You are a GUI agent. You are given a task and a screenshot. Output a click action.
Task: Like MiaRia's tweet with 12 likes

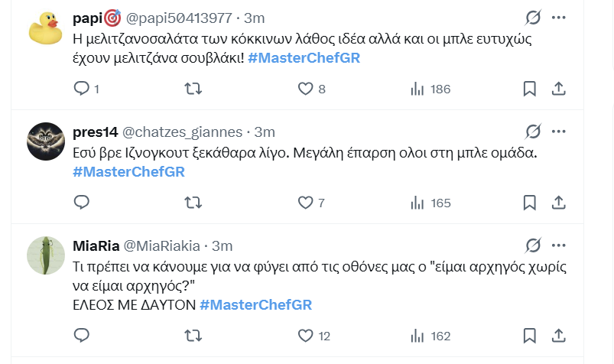click(306, 336)
